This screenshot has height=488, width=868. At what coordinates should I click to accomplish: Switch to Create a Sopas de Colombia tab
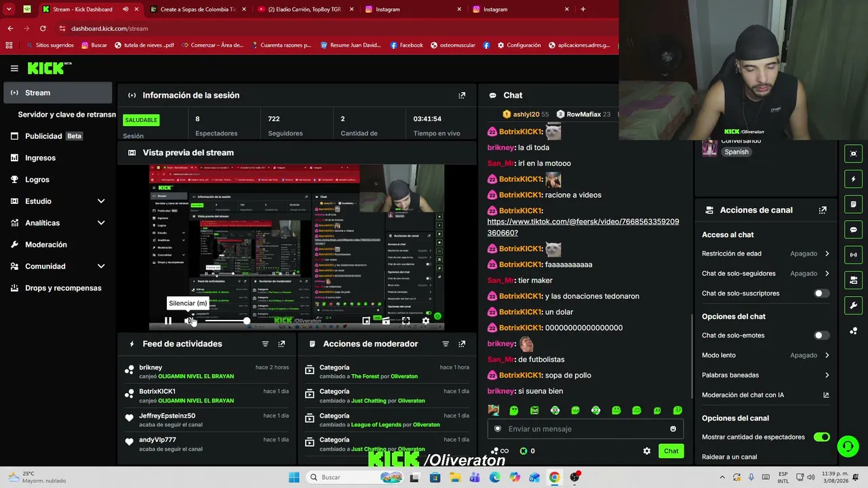click(197, 9)
